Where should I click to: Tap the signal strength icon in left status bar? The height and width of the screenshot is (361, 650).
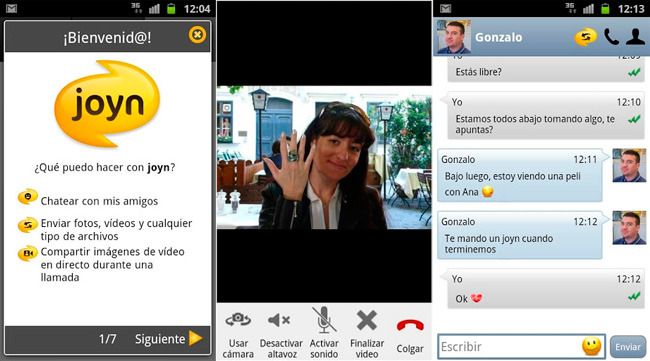pos(154,8)
